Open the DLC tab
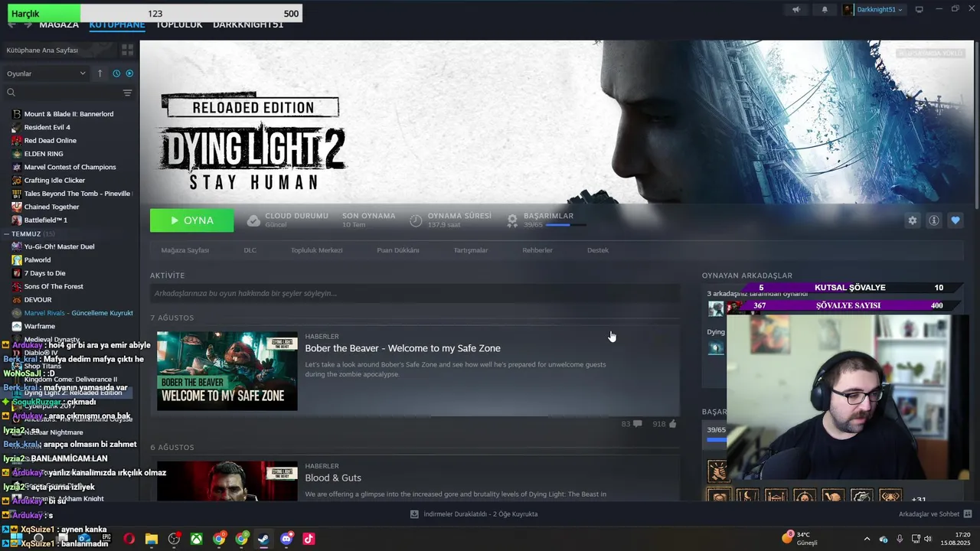The height and width of the screenshot is (551, 980). (x=250, y=250)
